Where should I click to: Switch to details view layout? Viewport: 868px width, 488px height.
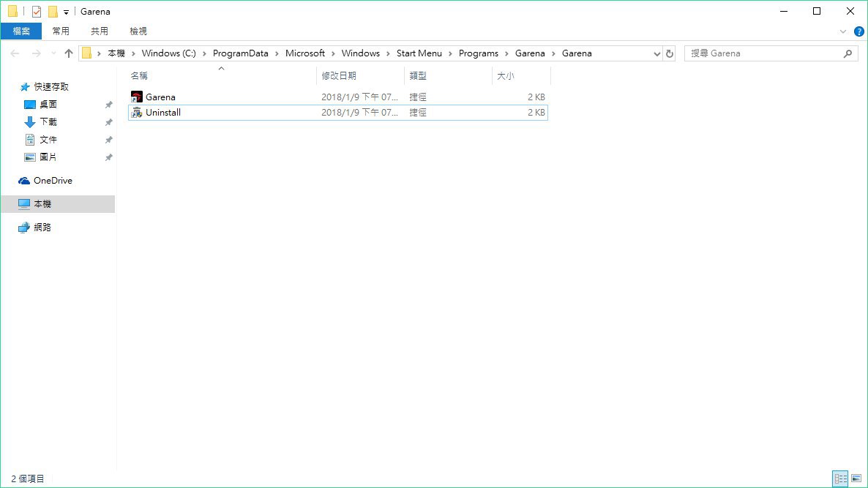coord(840,478)
